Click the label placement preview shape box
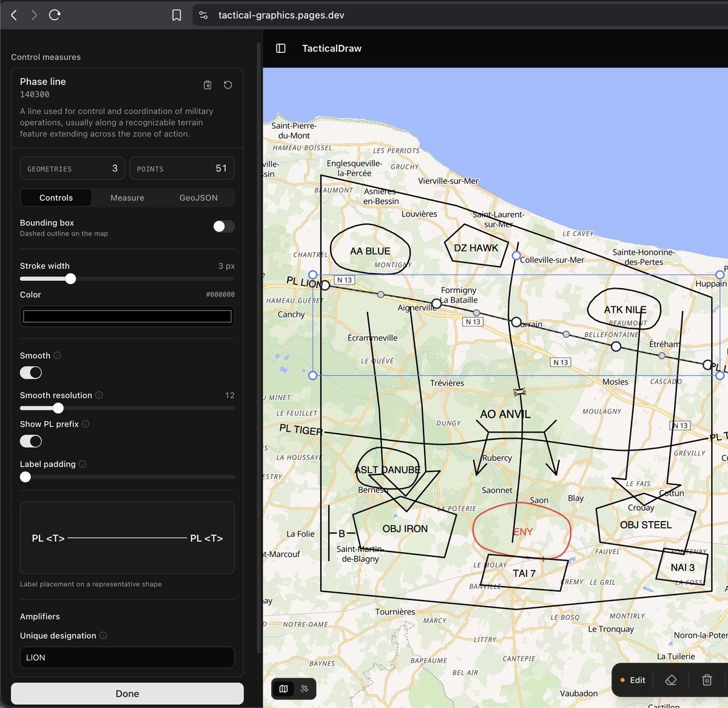Viewport: 728px width, 708px height. click(x=127, y=538)
